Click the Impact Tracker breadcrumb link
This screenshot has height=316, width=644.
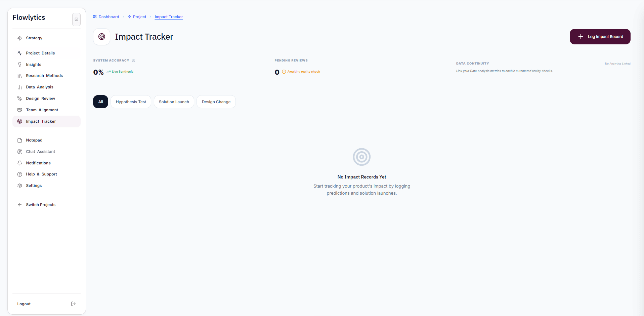pyautogui.click(x=169, y=17)
